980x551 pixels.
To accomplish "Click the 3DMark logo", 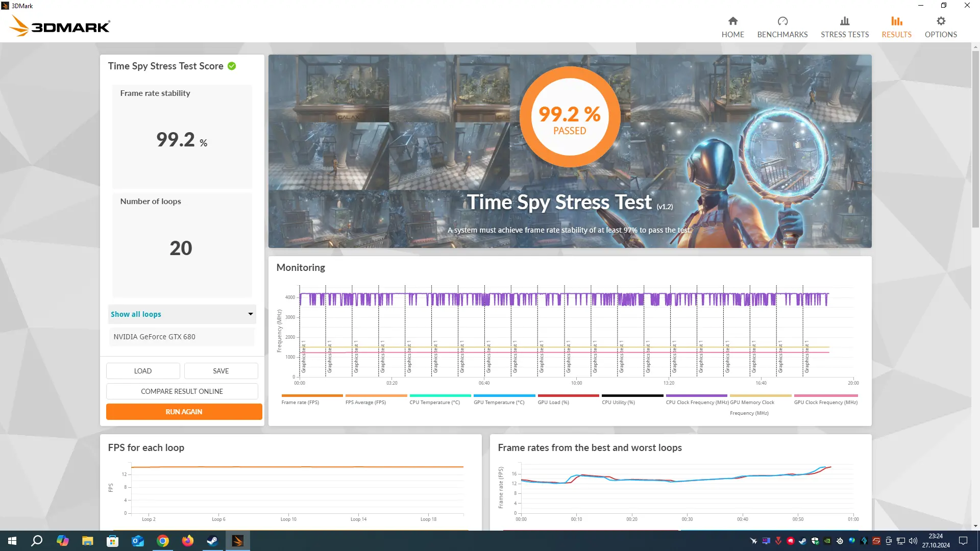I will 59,26.
